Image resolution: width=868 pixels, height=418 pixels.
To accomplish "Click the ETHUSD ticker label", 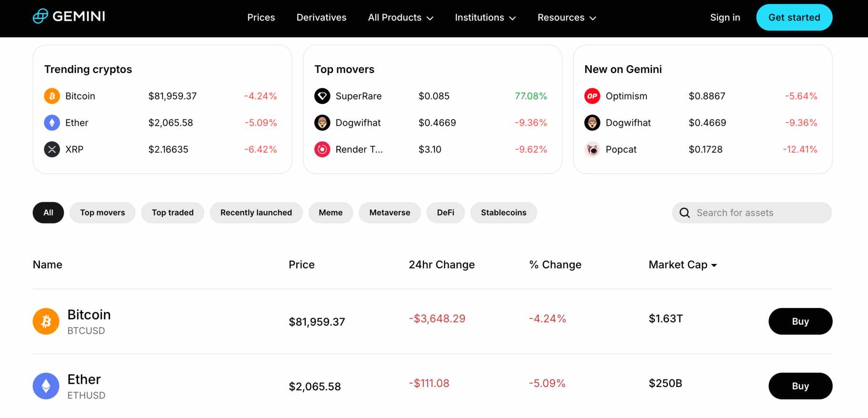I will pyautogui.click(x=86, y=396).
